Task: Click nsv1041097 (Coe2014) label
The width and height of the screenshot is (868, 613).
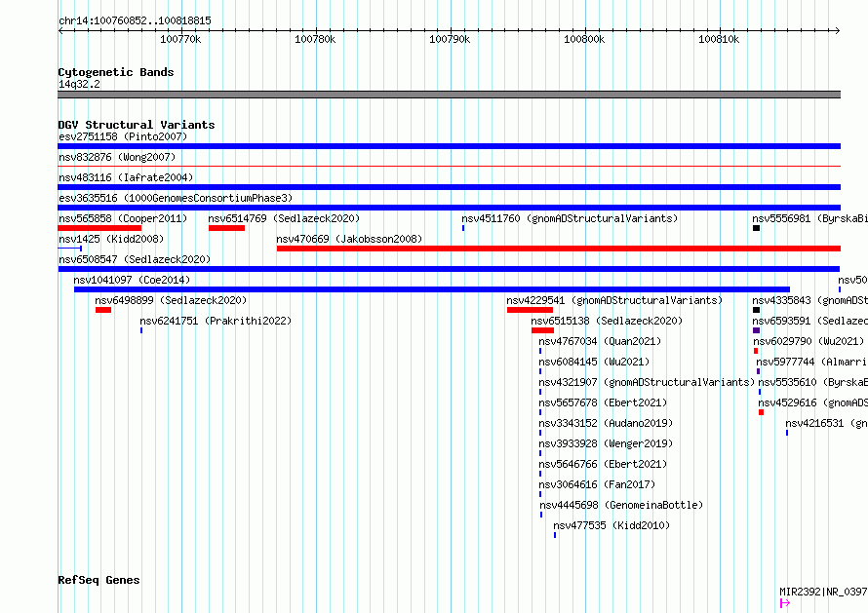Action: click(x=132, y=280)
